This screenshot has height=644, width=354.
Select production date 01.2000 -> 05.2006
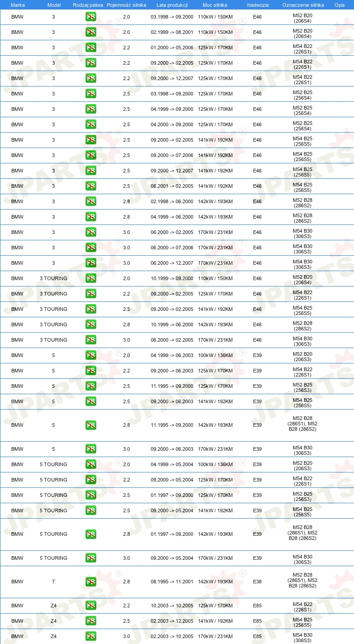tap(172, 48)
